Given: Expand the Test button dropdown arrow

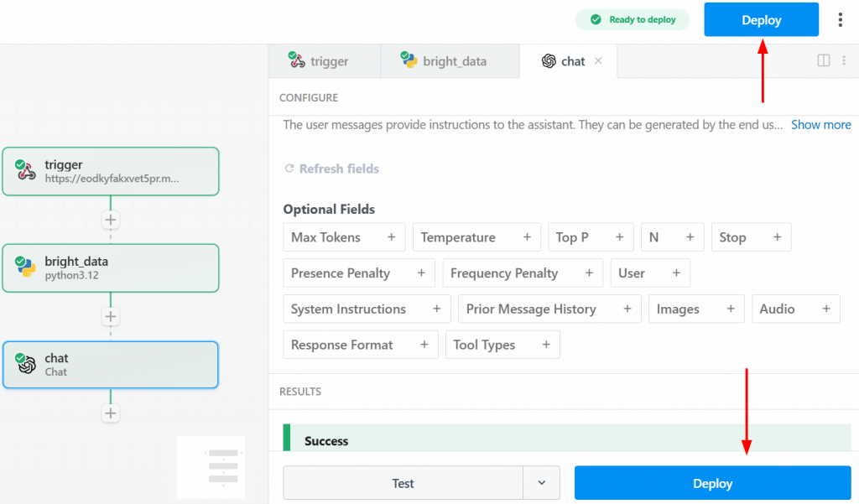Looking at the screenshot, I should 542,483.
